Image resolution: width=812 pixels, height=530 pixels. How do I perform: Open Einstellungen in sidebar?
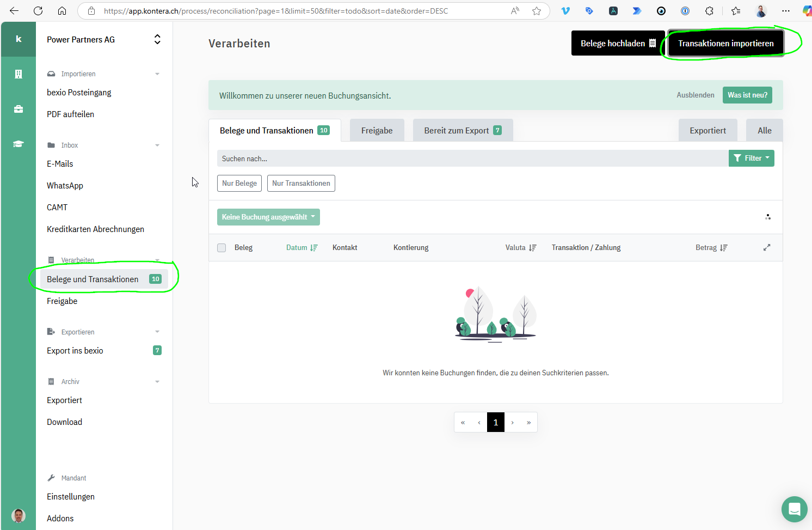71,497
